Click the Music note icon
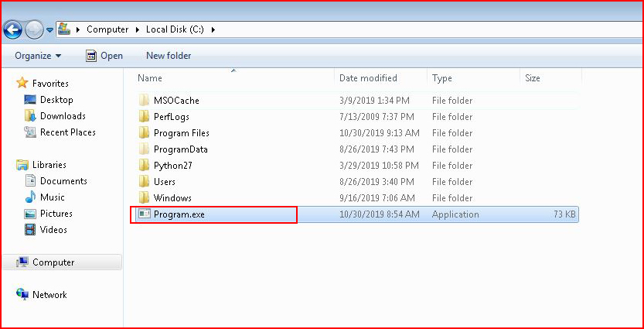 (30, 197)
